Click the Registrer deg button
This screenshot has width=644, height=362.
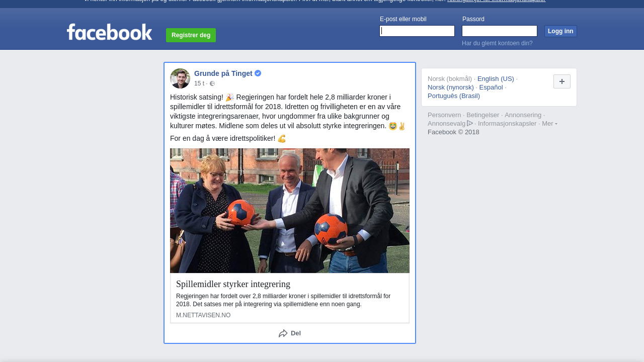click(x=191, y=35)
